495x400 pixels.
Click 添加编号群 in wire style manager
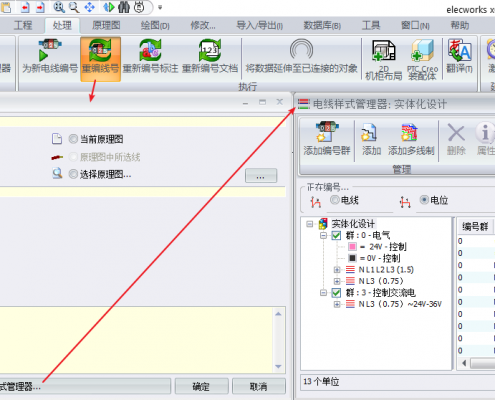[x=327, y=139]
